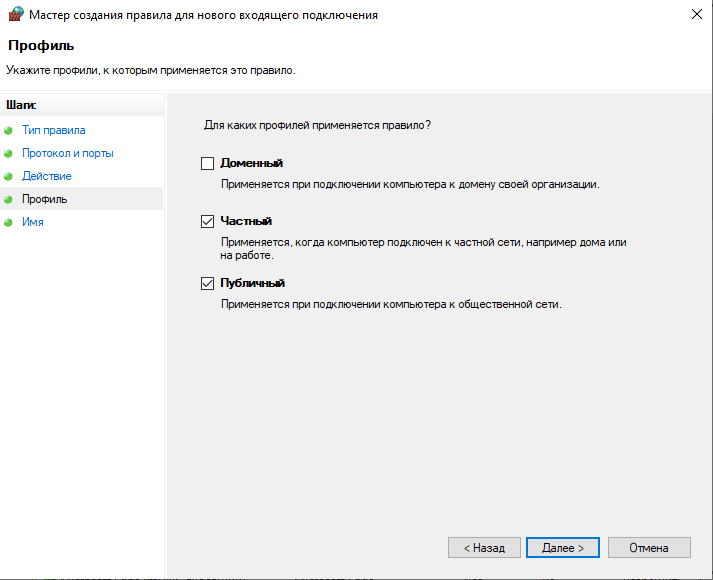Click the green bullet beside 'Профиль' step
713x580 pixels.
pos(9,200)
